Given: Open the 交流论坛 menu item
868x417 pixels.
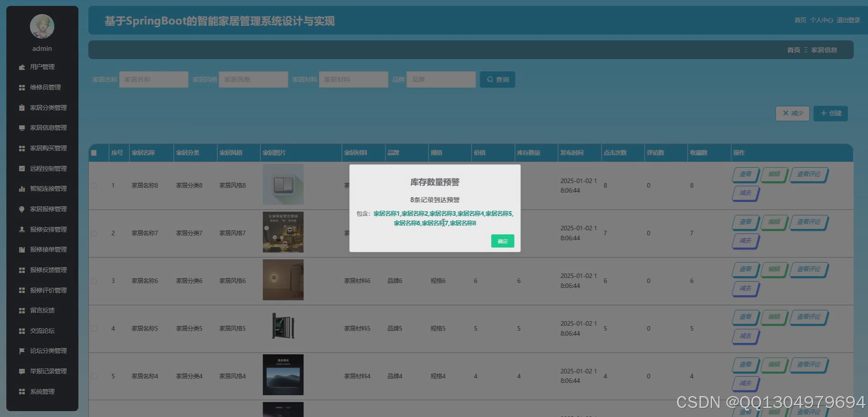Looking at the screenshot, I should (x=42, y=331).
